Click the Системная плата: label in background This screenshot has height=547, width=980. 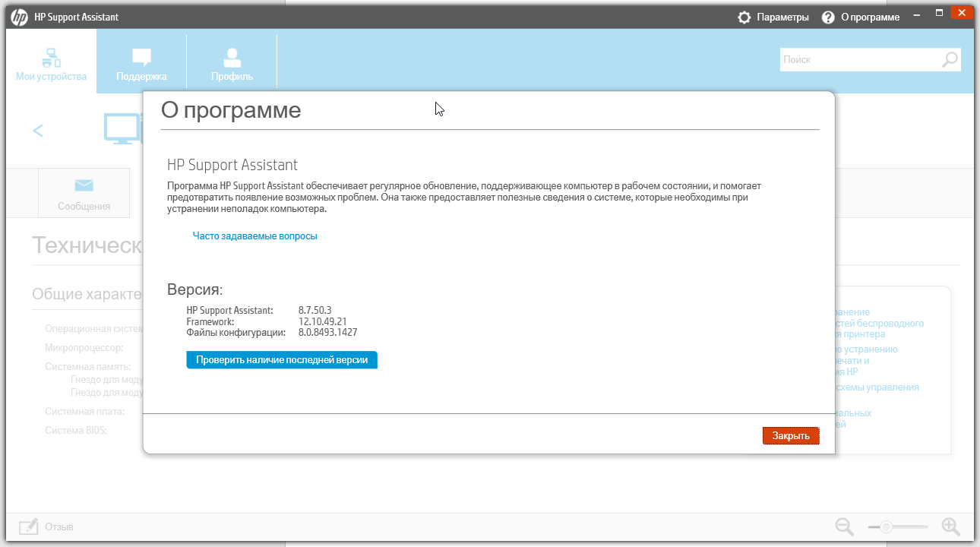click(84, 412)
